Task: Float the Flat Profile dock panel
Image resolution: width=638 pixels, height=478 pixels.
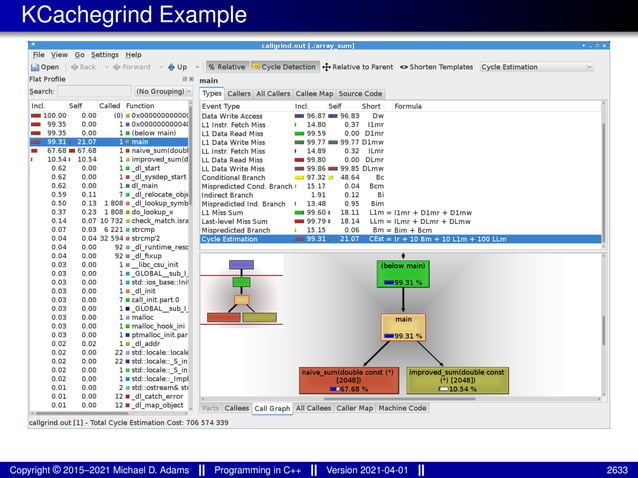Action: (184, 79)
